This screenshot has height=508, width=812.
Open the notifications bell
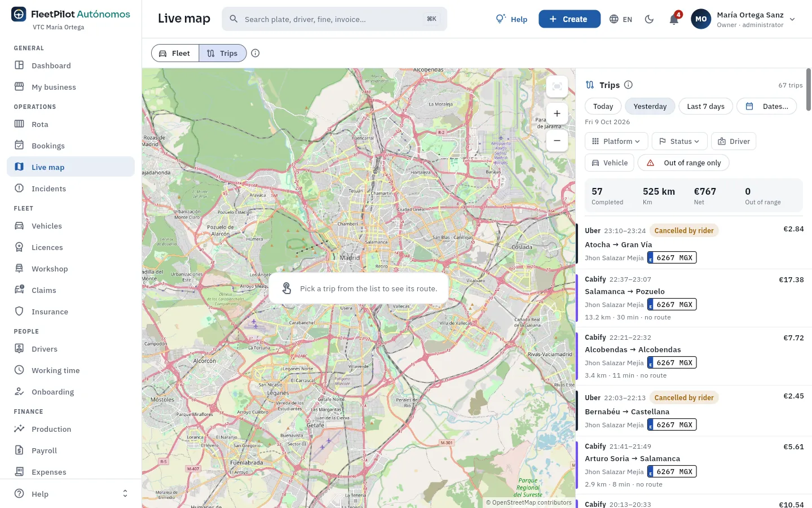coord(674,19)
